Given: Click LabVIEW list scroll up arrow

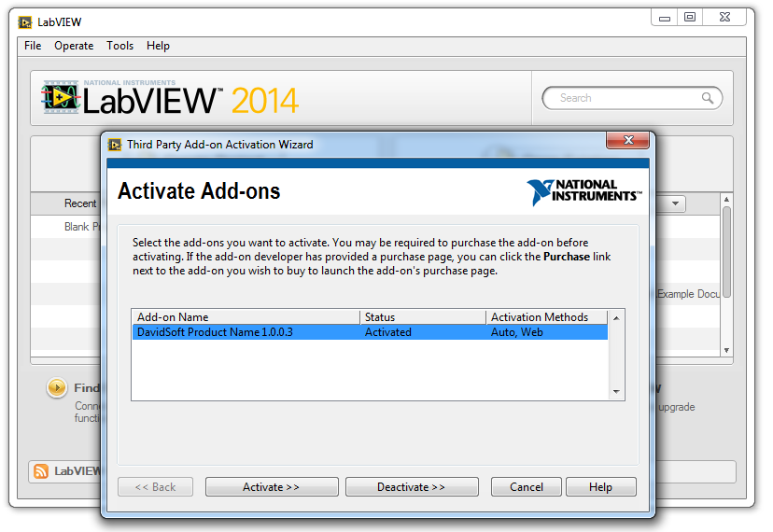Looking at the screenshot, I should point(726,199).
